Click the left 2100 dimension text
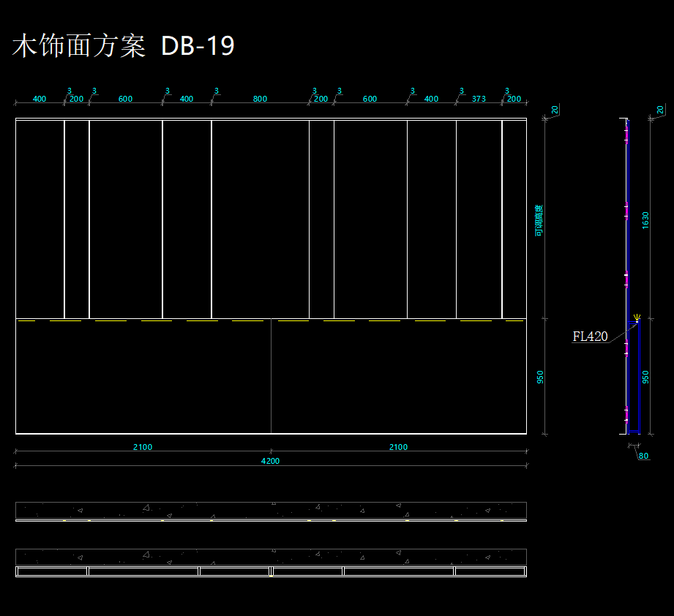 [x=143, y=447]
